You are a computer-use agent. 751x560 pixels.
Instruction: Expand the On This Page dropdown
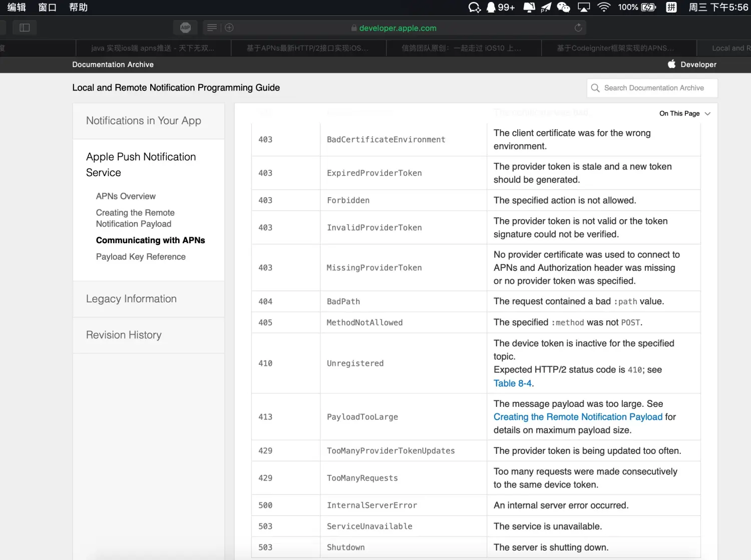click(684, 114)
